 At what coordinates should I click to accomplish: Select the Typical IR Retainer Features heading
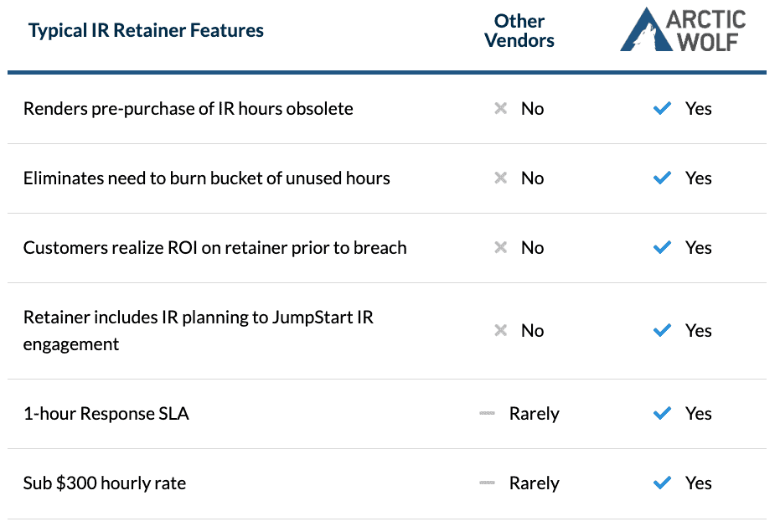coord(146,30)
